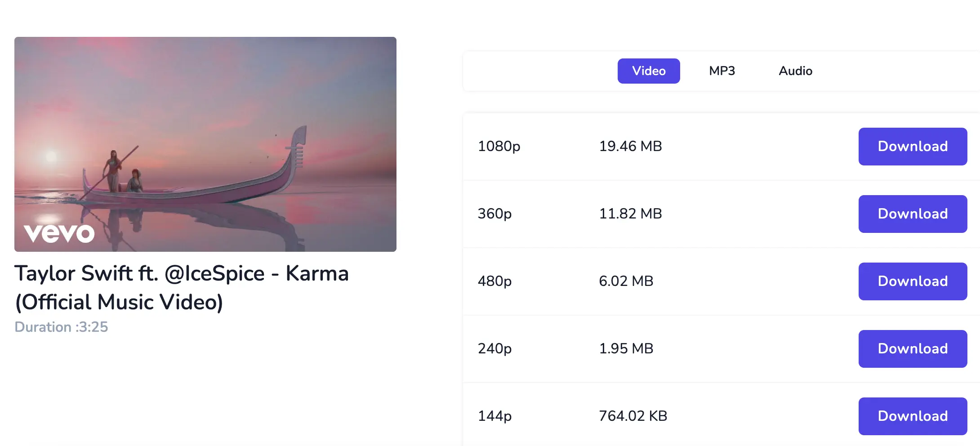
Task: Select the Audio tab
Action: (x=795, y=71)
